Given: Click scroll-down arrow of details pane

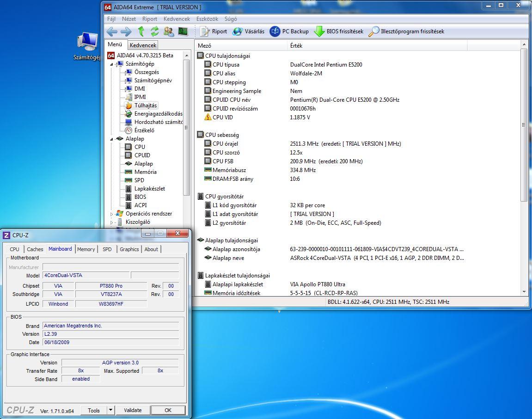Looking at the screenshot, I should [x=524, y=292].
